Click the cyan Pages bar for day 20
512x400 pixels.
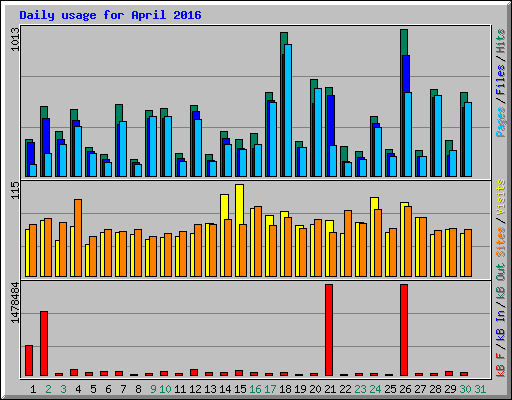pos(318,132)
